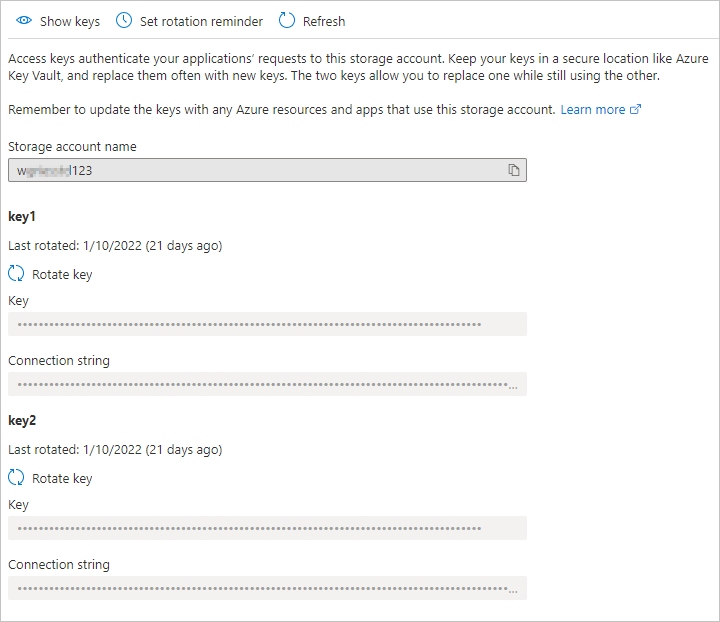This screenshot has height=622, width=720.
Task: Click the key2 Key masked field
Action: tap(267, 528)
